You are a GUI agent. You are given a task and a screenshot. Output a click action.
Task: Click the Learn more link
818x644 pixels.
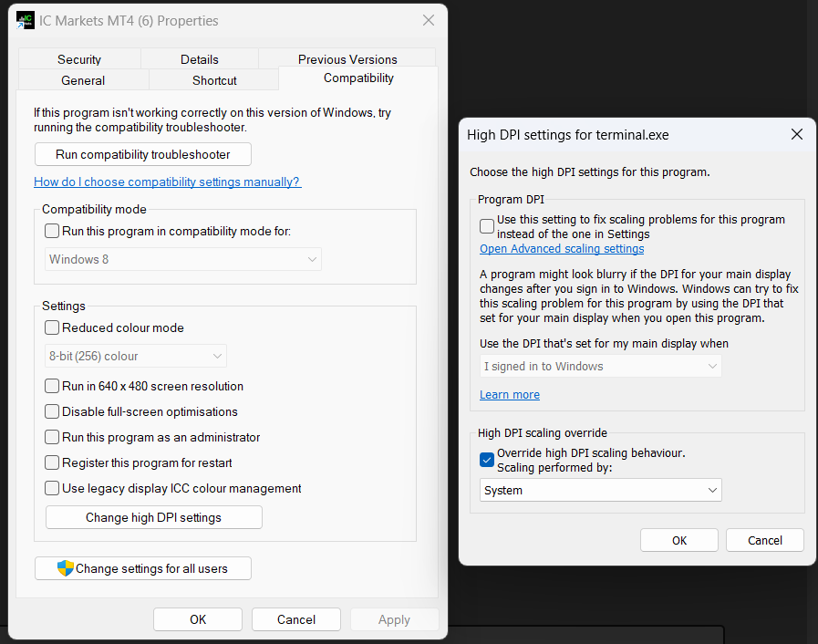click(x=510, y=395)
